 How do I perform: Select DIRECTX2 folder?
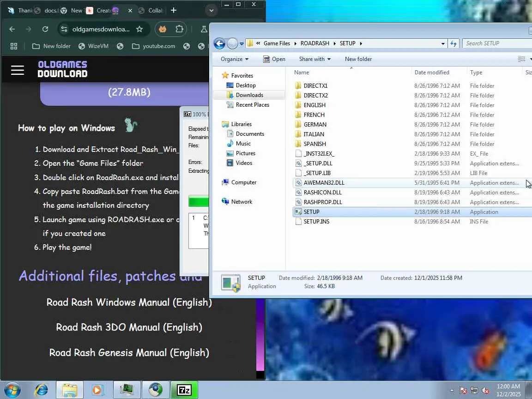(x=315, y=95)
